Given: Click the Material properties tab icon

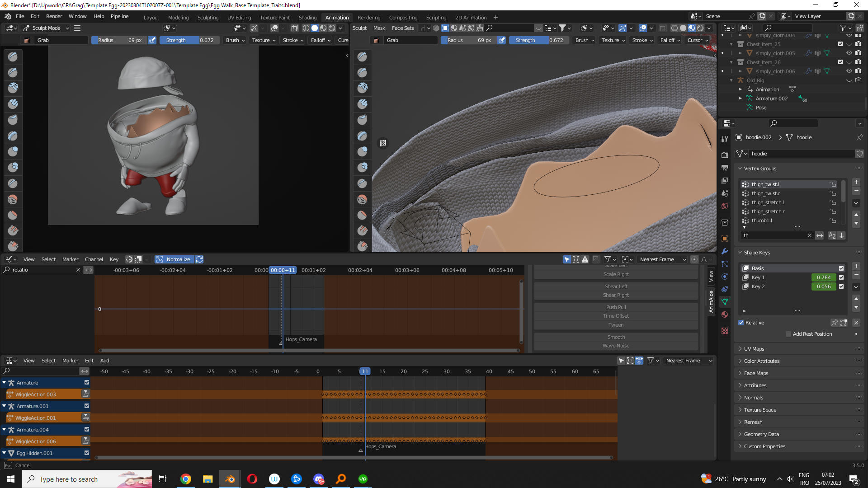Looking at the screenshot, I should point(725,314).
